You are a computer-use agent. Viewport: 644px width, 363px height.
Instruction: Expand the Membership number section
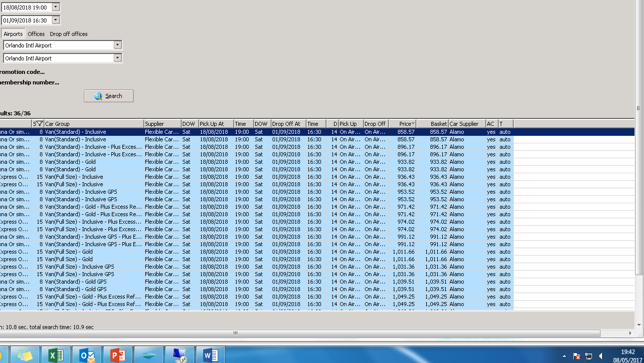click(29, 82)
